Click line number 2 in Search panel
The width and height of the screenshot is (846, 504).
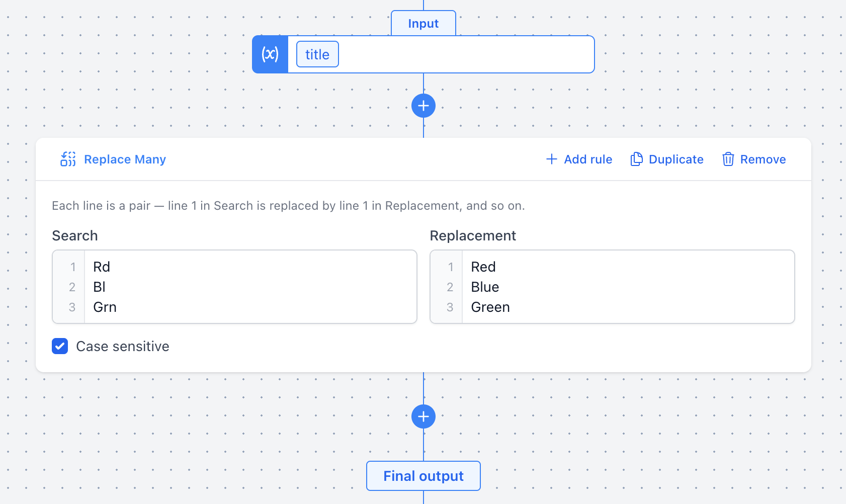click(71, 287)
